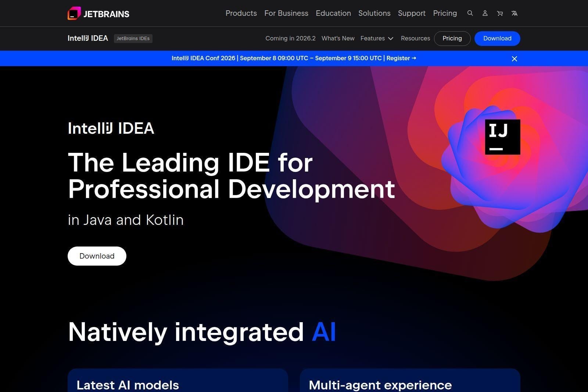588x392 pixels.
Task: Open the account profile icon
Action: coord(485,13)
